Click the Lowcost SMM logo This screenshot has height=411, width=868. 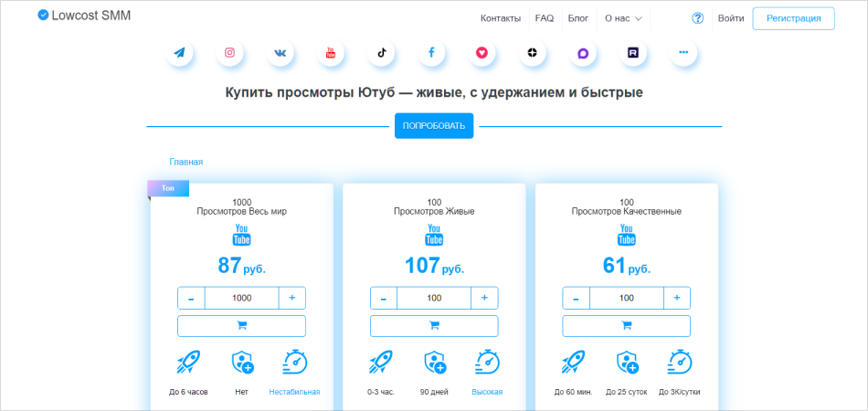click(84, 16)
